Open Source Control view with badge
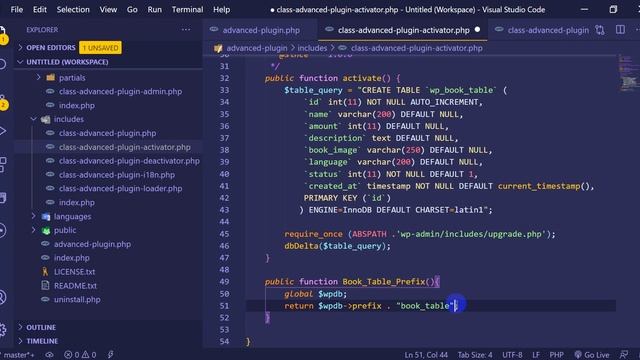The image size is (640, 360). pyautogui.click(x=2, y=101)
